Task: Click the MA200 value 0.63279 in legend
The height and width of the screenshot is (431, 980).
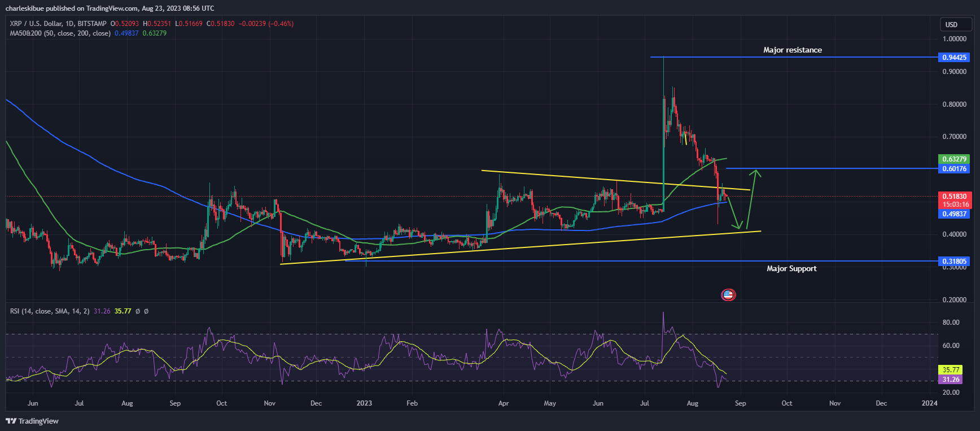Action: pyautogui.click(x=155, y=33)
